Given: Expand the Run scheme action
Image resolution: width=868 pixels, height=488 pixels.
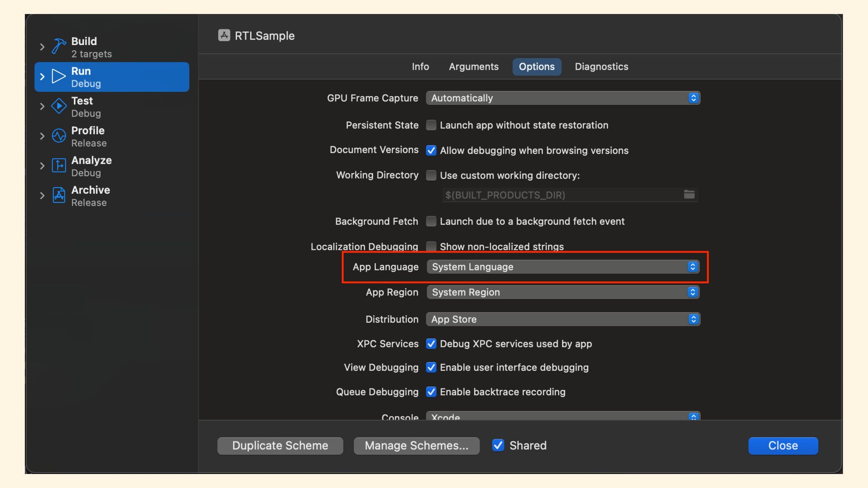Looking at the screenshot, I should [x=42, y=77].
